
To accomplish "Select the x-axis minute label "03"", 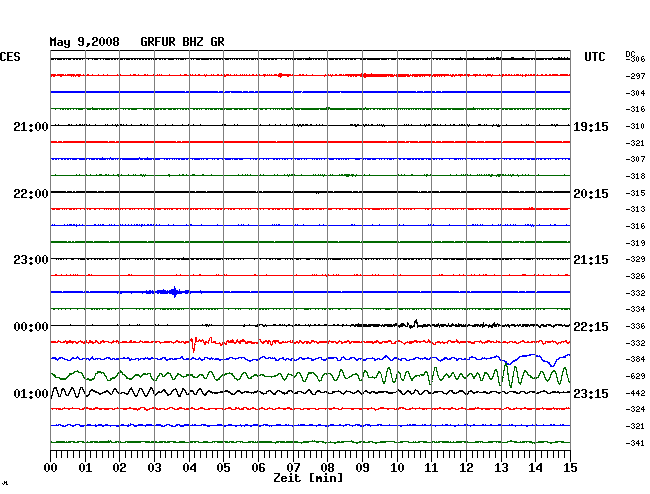I will [x=154, y=468].
